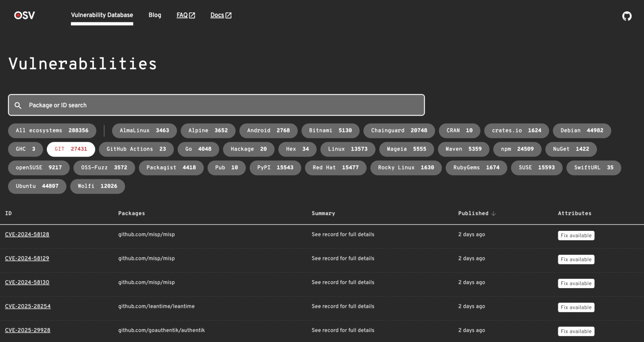Viewport: 644px width, 342px height.
Task: Filter by Bitnami ecosystem
Action: [x=330, y=131]
